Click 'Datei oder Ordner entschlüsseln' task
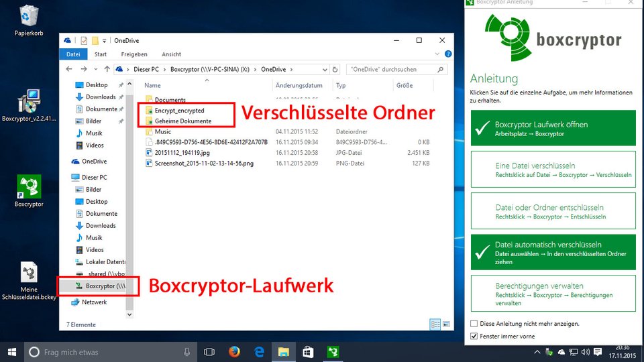 553,211
